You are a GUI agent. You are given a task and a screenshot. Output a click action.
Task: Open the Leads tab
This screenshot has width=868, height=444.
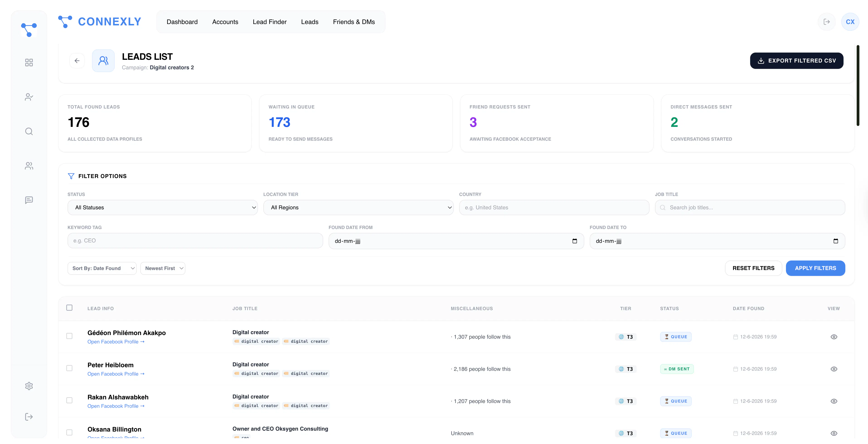pos(310,22)
